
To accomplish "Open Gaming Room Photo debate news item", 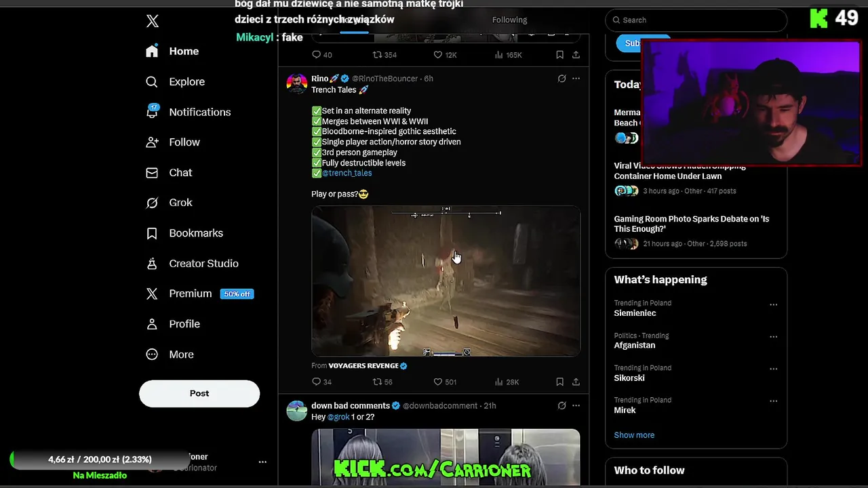I will click(696, 231).
